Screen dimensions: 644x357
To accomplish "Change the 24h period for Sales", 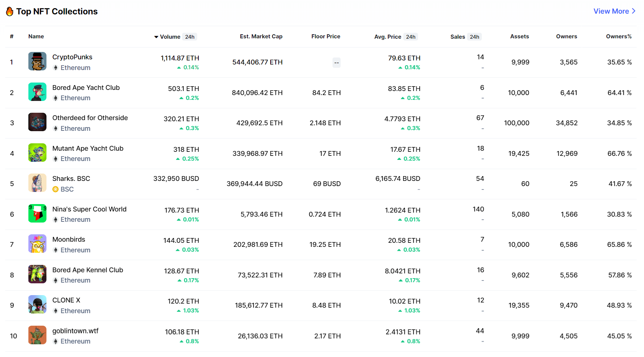I will [x=474, y=37].
